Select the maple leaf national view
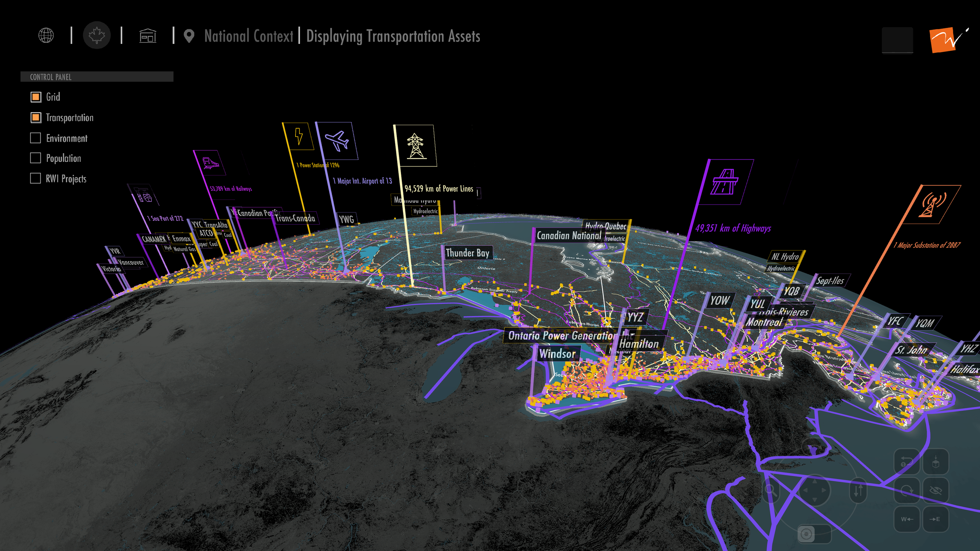980x551 pixels. (x=96, y=35)
